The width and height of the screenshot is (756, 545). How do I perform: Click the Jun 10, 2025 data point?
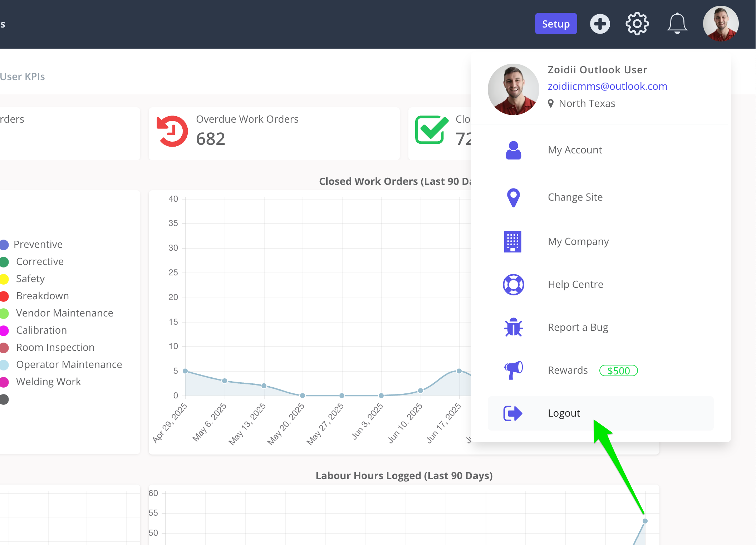coord(421,391)
